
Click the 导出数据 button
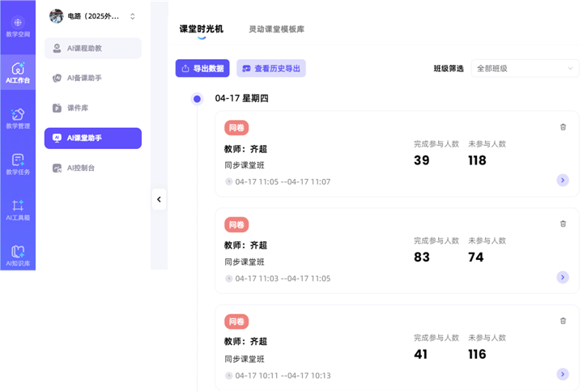(202, 69)
